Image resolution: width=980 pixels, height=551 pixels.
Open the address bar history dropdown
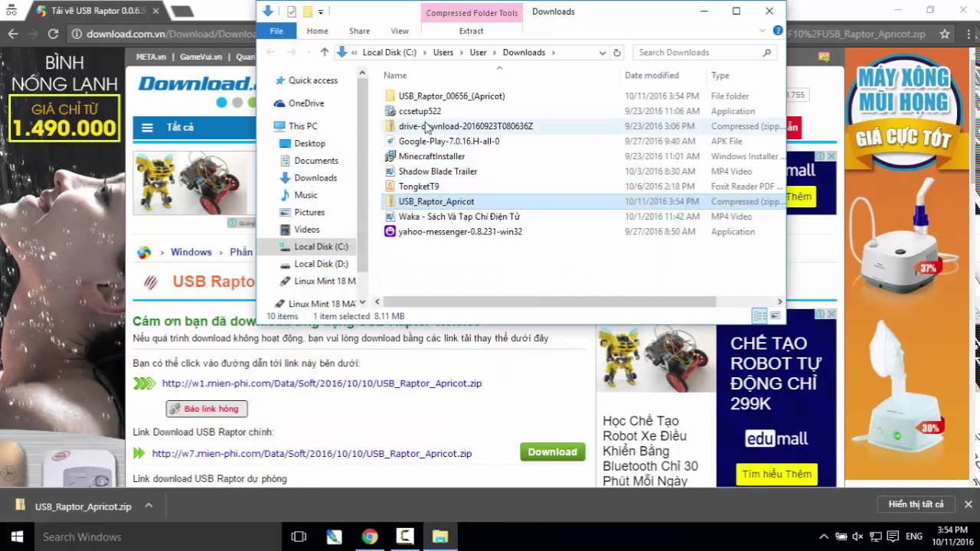point(603,53)
